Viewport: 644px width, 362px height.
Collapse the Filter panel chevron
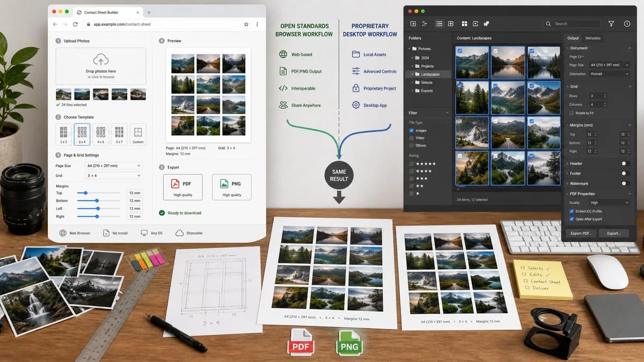[448, 113]
